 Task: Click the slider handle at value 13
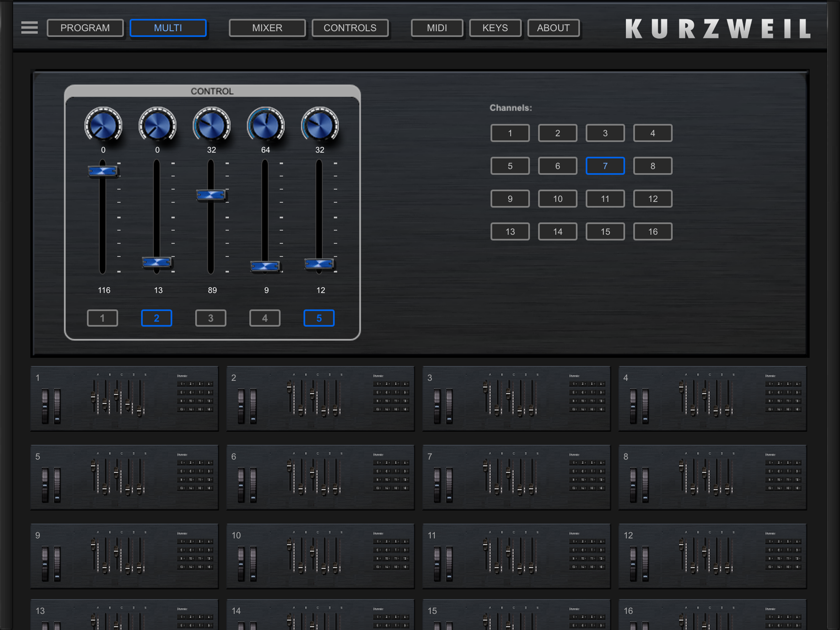(157, 262)
